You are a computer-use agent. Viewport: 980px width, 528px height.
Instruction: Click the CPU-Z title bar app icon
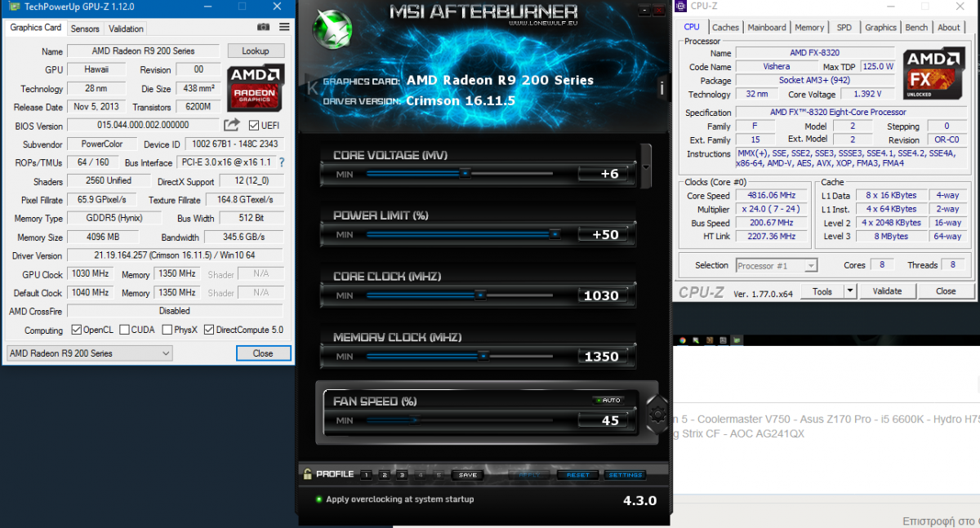tap(682, 7)
